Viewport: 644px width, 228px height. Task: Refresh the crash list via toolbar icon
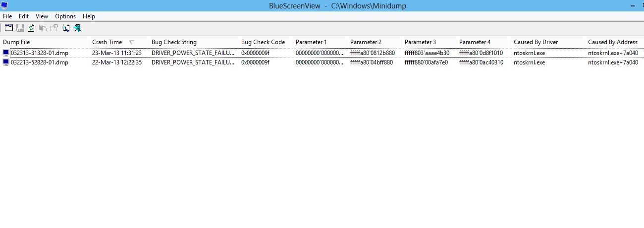pyautogui.click(x=31, y=28)
